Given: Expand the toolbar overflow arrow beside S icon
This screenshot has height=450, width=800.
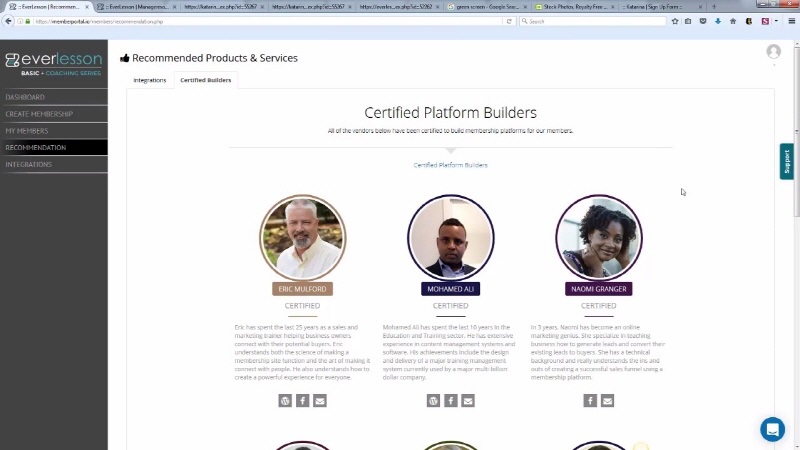Looking at the screenshot, I should point(776,21).
